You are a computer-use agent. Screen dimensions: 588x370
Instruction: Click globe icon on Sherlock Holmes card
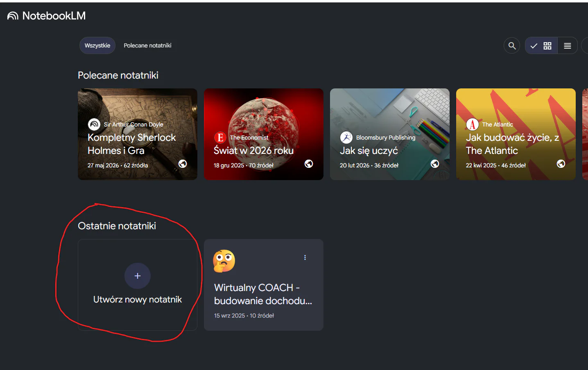(x=183, y=164)
